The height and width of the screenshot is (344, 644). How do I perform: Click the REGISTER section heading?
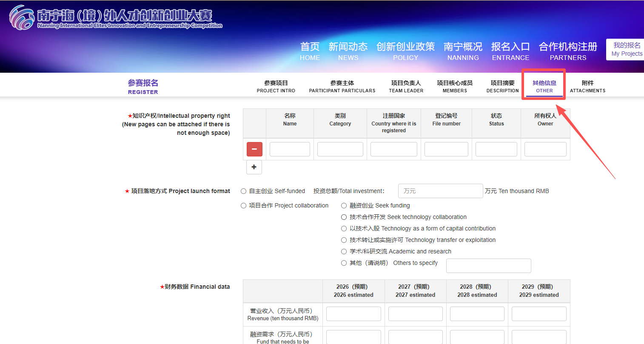(x=143, y=86)
